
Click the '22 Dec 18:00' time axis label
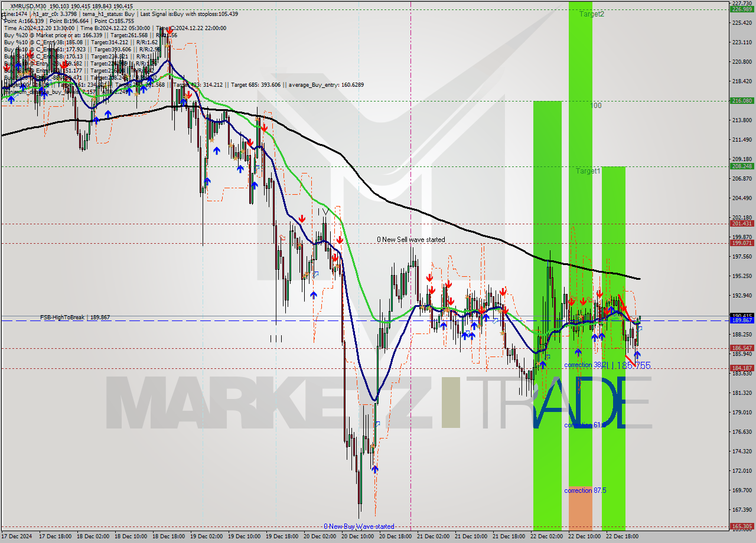623,537
